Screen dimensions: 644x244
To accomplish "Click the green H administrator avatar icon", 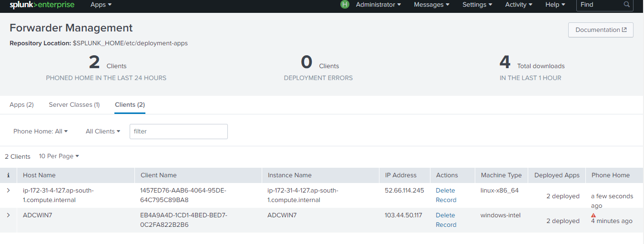I will pyautogui.click(x=345, y=5).
